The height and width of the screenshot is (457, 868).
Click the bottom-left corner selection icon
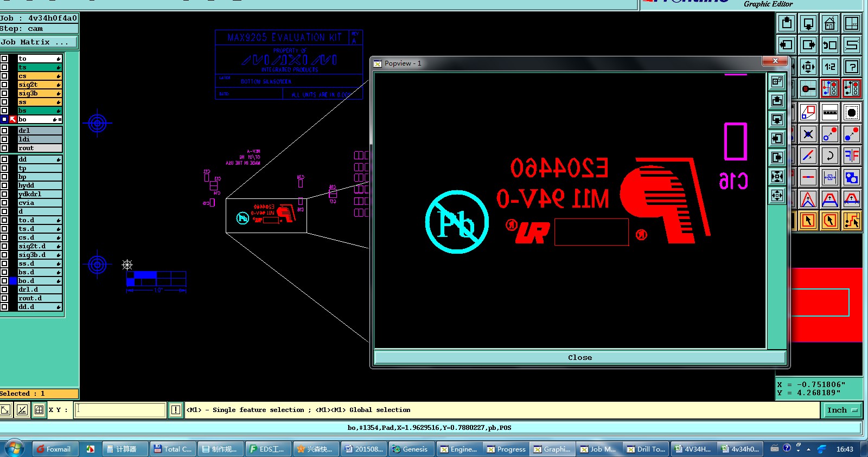(5, 410)
